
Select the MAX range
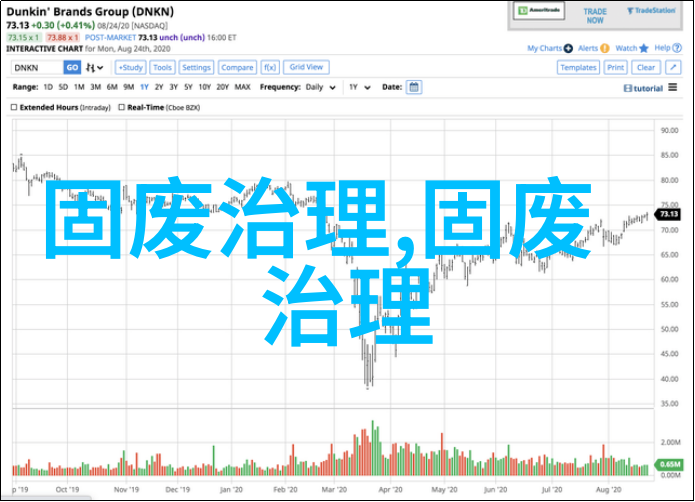click(242, 87)
